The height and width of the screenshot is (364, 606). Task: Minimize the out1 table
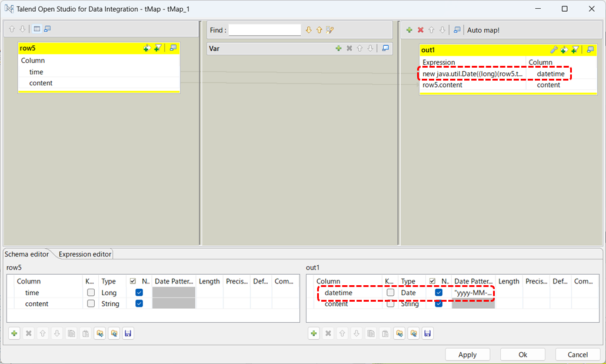(x=590, y=49)
